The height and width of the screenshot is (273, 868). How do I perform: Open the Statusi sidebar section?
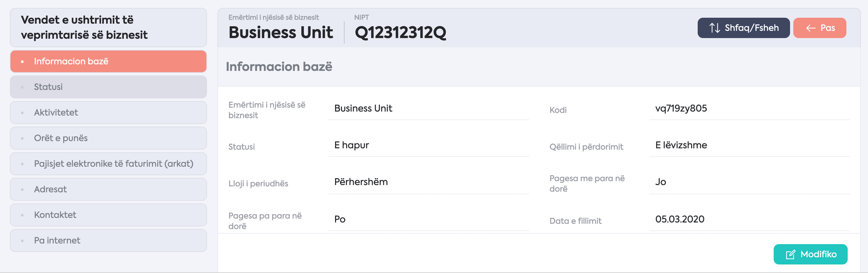108,87
